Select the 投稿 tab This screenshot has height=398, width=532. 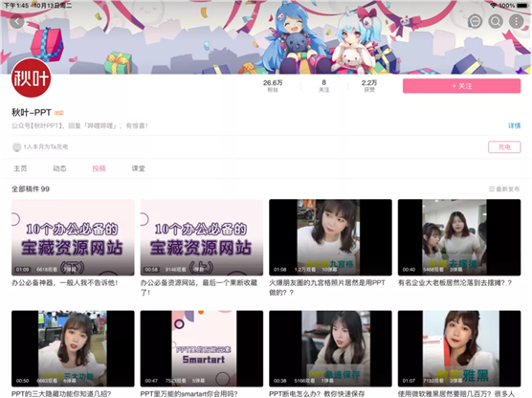(99, 168)
